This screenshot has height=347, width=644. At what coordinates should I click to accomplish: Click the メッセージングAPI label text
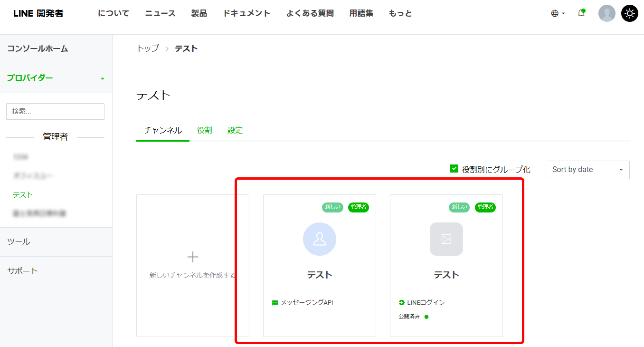(307, 303)
